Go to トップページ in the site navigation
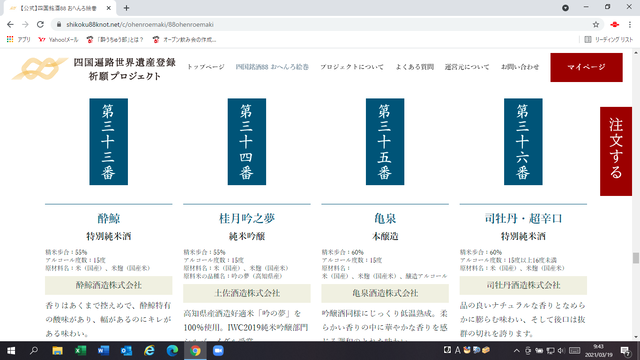Image resolution: width=640 pixels, height=360 pixels. (x=206, y=67)
